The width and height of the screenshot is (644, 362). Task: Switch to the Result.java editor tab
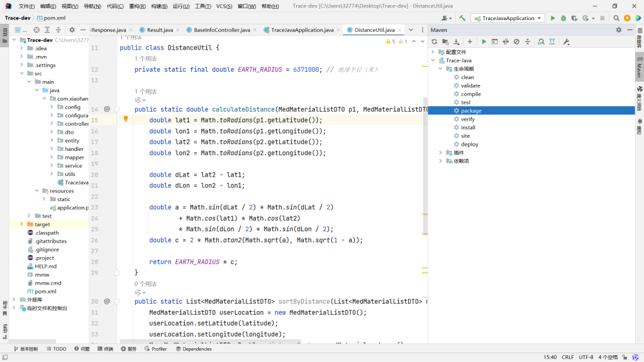coord(160,30)
